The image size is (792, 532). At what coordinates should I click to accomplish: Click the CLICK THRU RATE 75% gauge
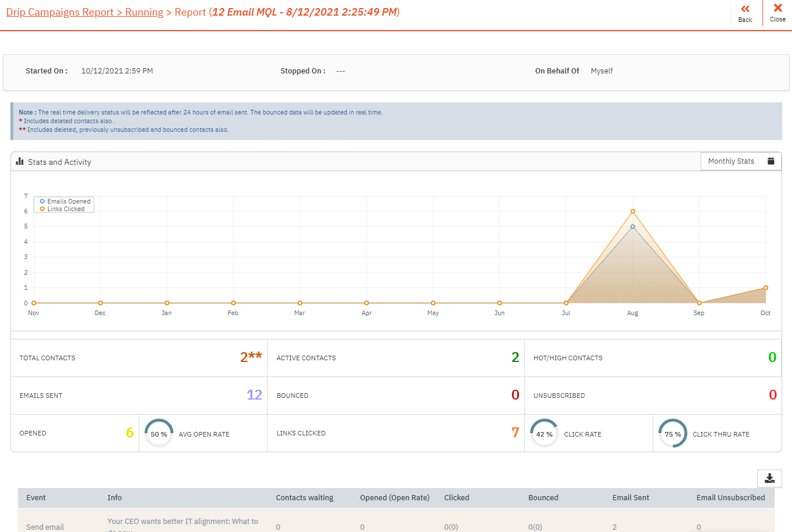point(672,433)
